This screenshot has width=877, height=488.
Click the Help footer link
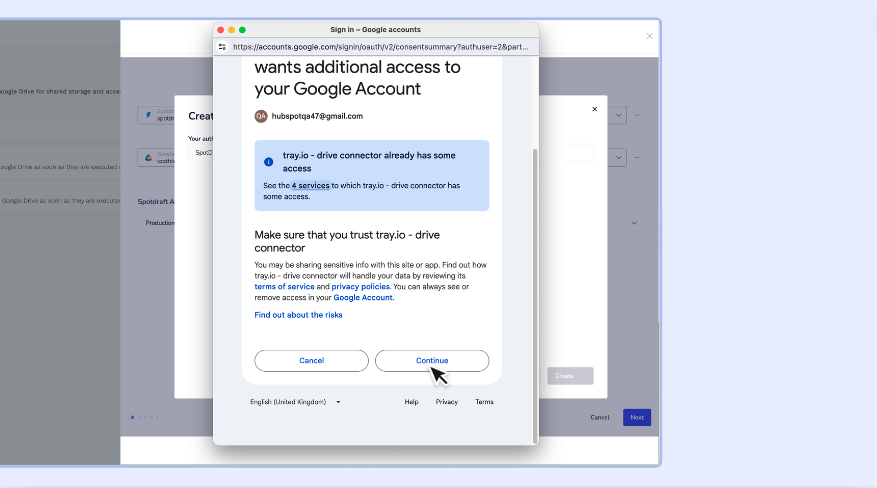(x=411, y=402)
